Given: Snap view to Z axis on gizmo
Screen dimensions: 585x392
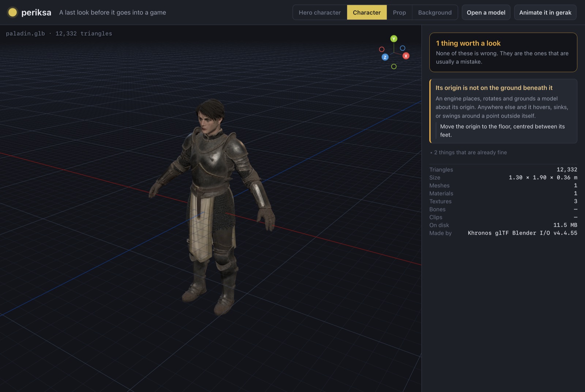Looking at the screenshot, I should tap(385, 57).
